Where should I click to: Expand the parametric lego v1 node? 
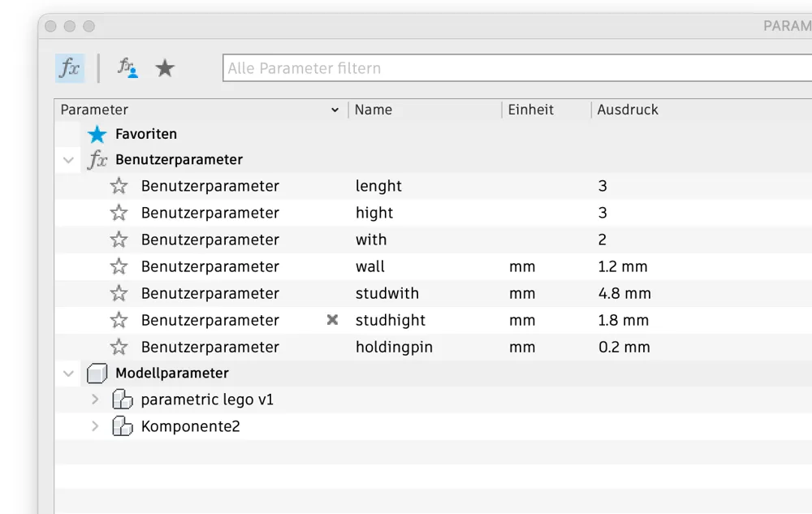pos(95,400)
